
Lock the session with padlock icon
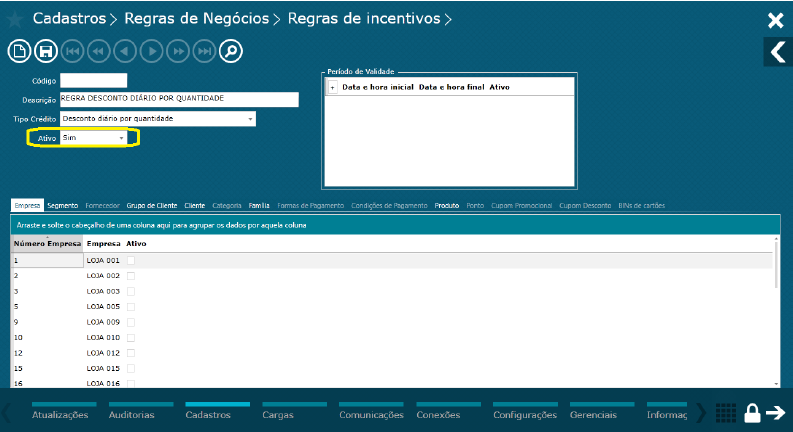pyautogui.click(x=752, y=413)
